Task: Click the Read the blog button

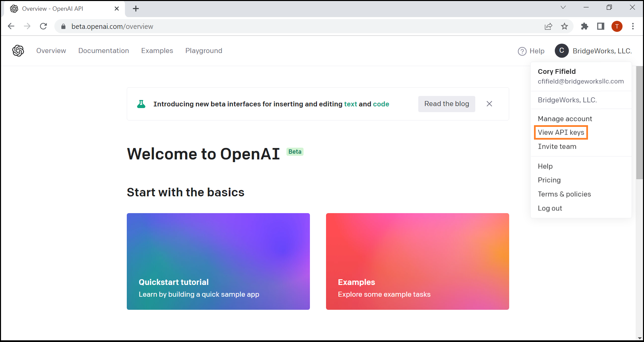Action: [446, 104]
